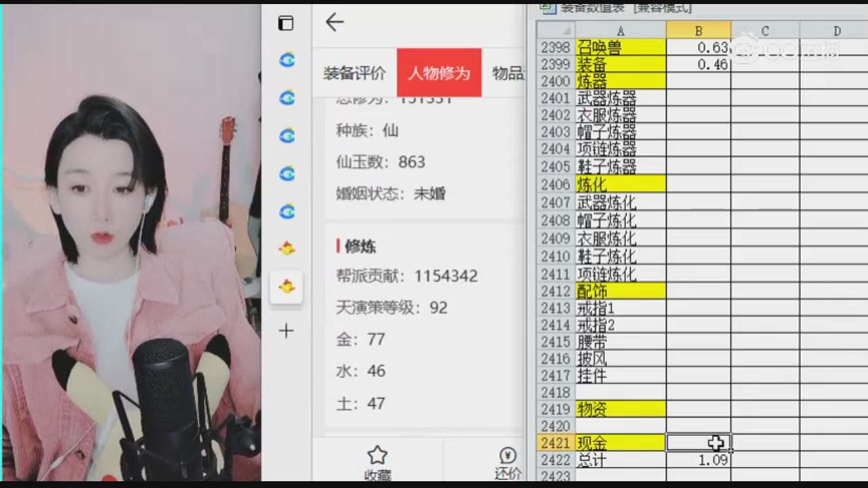Click the 种族: 仙 line
This screenshot has width=868, height=488.
tap(367, 130)
